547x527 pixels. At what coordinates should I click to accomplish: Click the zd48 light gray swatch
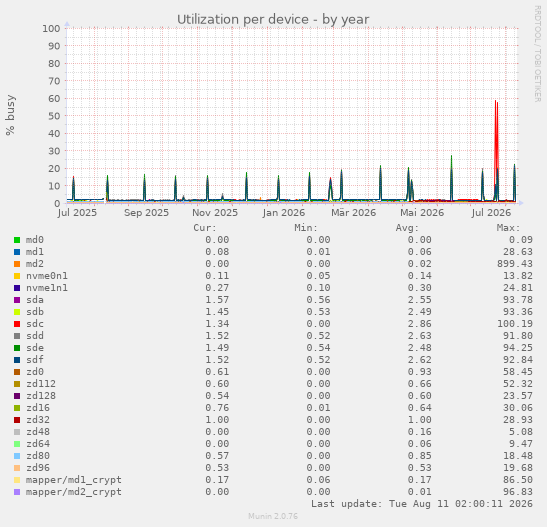tap(17, 432)
